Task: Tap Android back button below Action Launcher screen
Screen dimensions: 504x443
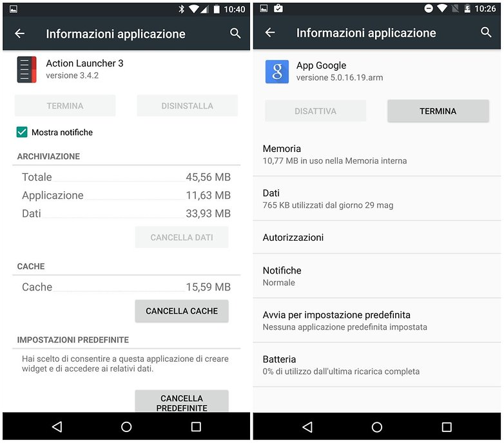Action: click(57, 427)
